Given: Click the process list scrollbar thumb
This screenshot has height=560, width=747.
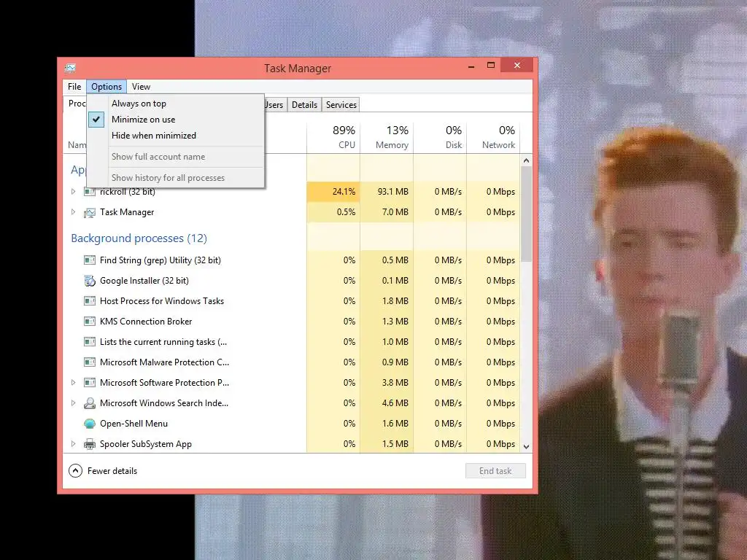Looking at the screenshot, I should click(526, 214).
